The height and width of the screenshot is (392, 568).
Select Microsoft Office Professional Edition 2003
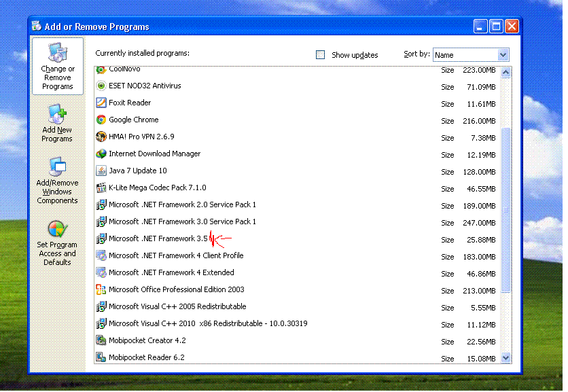297,290
